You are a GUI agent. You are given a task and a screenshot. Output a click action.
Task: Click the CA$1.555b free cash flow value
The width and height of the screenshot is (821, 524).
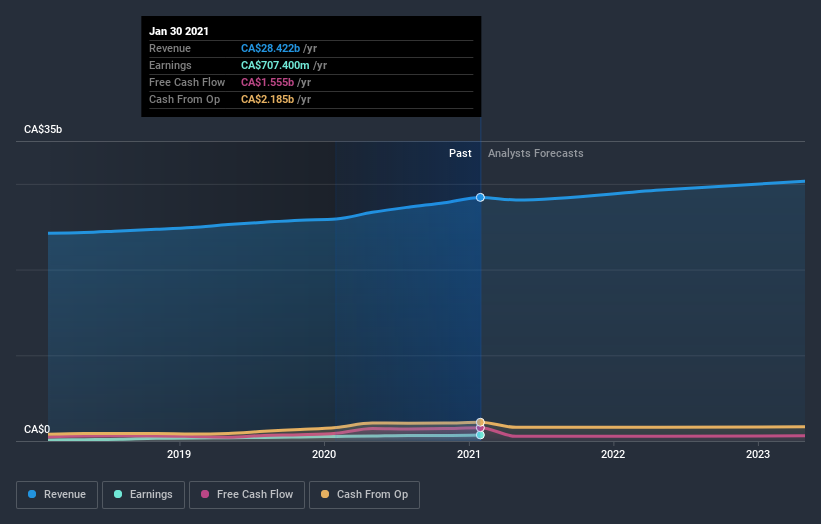click(x=267, y=82)
